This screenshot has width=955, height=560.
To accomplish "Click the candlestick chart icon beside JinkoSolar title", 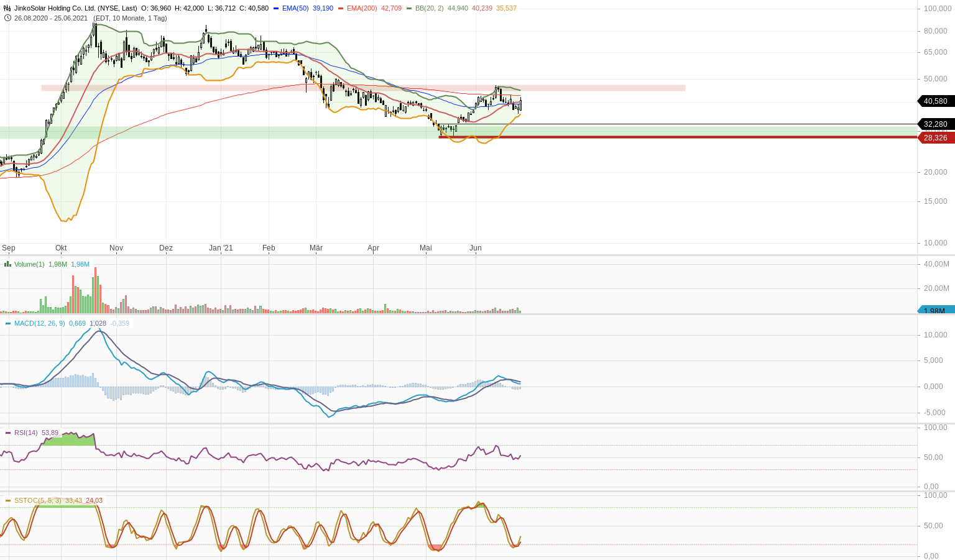I will click(x=7, y=8).
